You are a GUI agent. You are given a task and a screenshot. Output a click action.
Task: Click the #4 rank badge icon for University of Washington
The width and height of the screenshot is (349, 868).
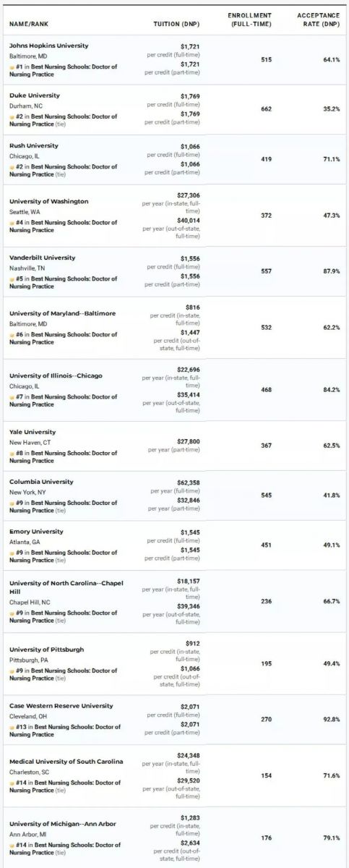click(x=12, y=223)
